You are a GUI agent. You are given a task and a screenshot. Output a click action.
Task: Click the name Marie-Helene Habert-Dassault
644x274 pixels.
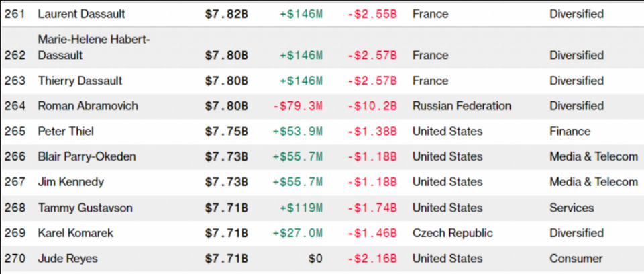tap(94, 48)
